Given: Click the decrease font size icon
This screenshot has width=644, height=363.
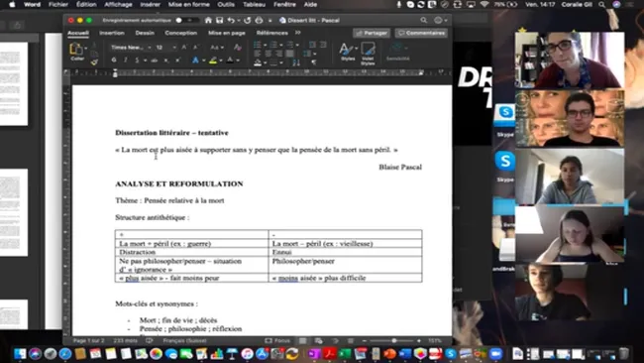Looking at the screenshot, I should click(x=196, y=48).
